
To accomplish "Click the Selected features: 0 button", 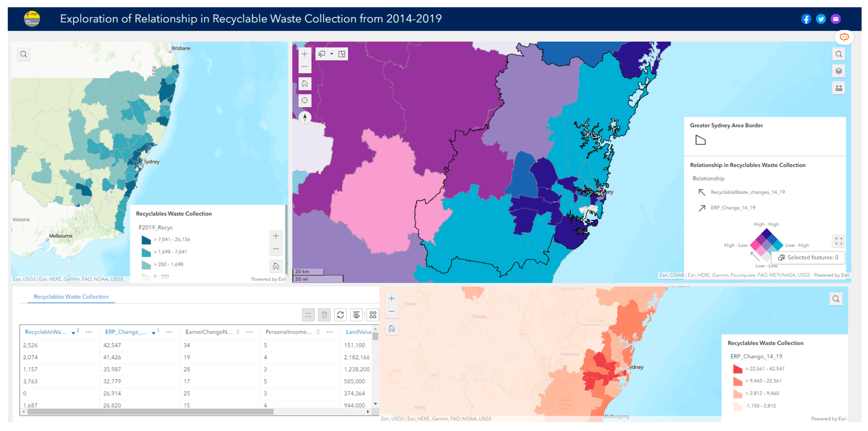I will (808, 258).
